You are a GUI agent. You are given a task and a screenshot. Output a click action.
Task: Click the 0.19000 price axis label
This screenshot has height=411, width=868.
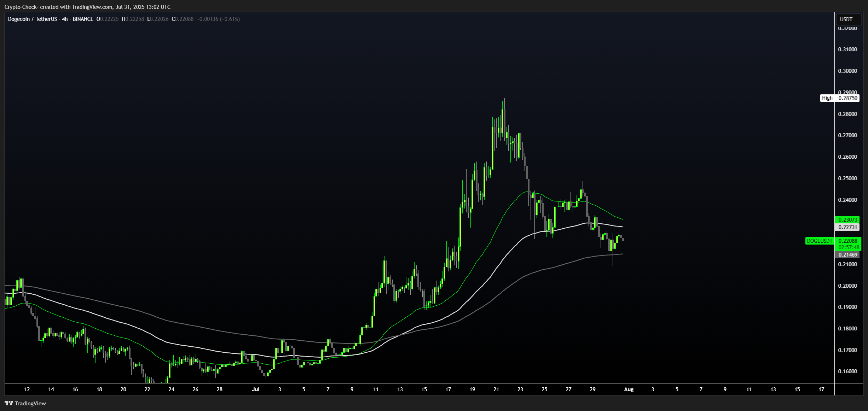point(847,307)
